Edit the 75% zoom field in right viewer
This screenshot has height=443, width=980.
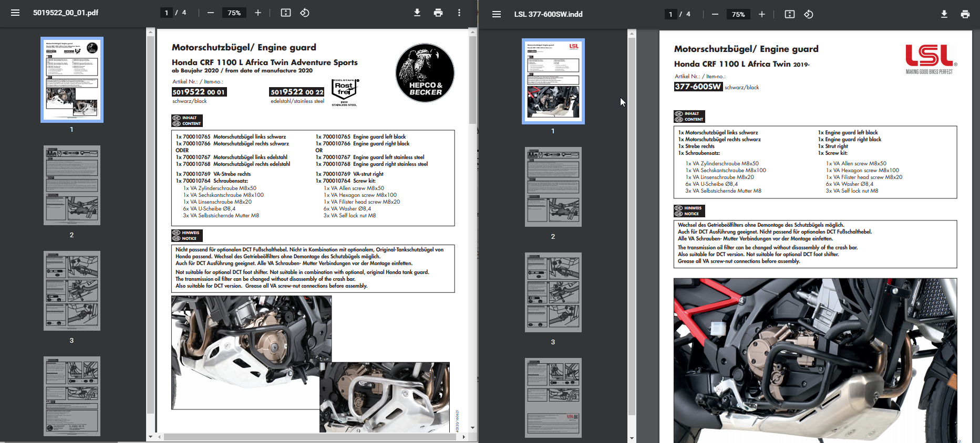[x=738, y=14]
